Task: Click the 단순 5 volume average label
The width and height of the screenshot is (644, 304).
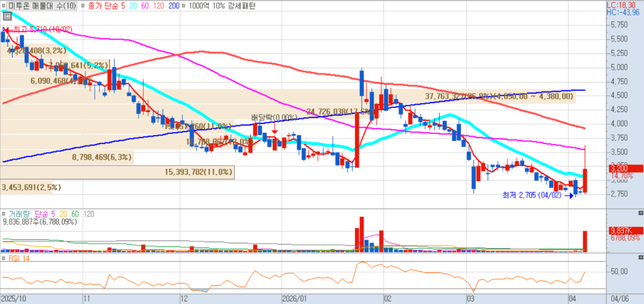Action: click(x=45, y=214)
